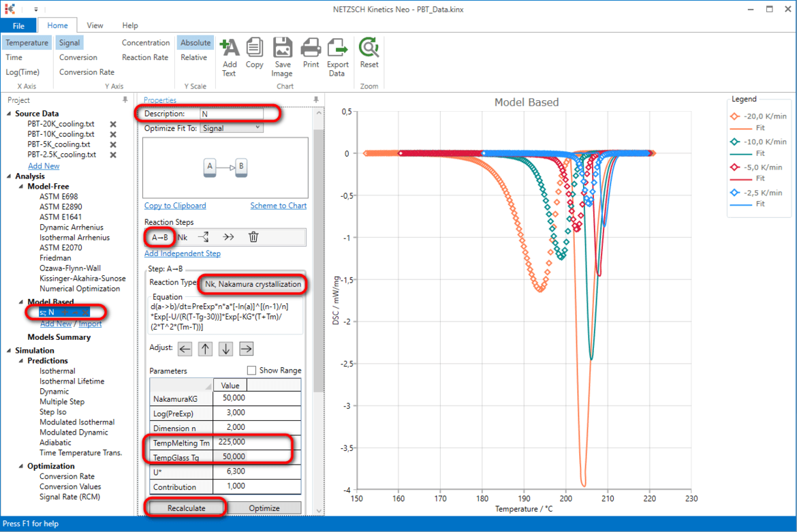Click the Copy chart icon
This screenshot has height=532, width=797.
pyautogui.click(x=254, y=48)
